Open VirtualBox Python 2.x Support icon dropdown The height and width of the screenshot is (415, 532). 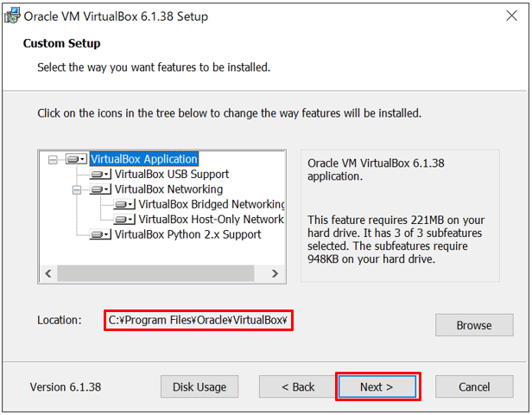100,234
